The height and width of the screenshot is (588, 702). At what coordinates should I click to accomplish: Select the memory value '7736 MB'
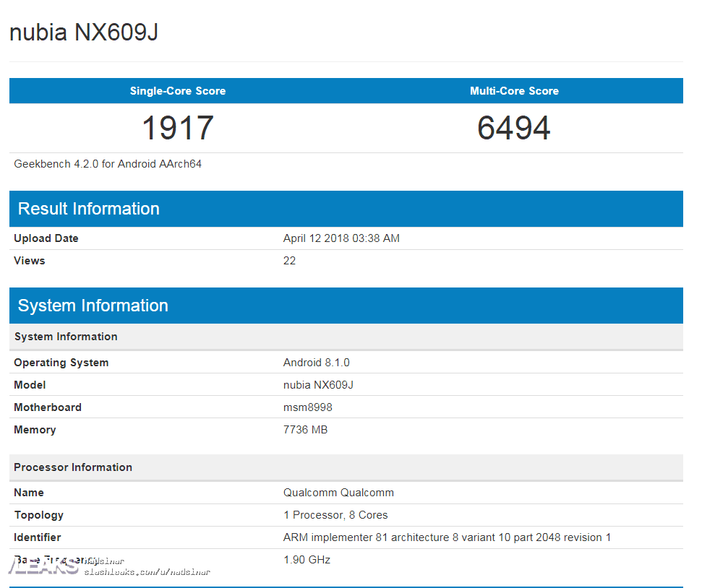305,430
